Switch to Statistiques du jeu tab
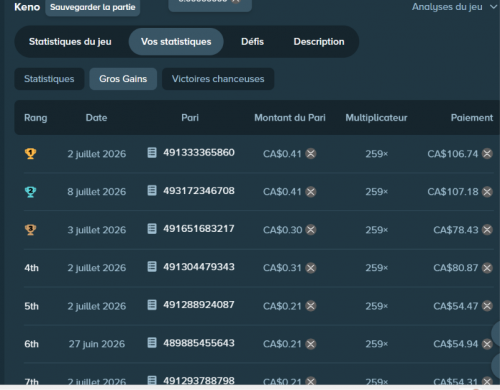 pos(70,42)
